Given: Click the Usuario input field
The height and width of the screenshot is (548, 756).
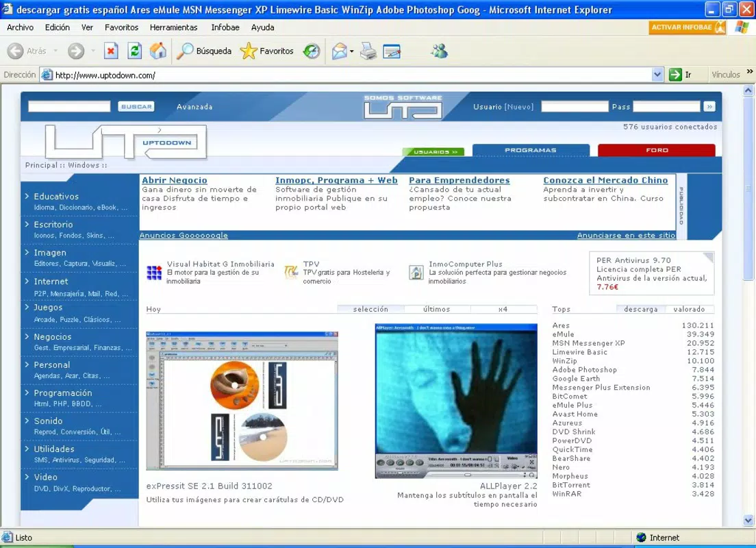Looking at the screenshot, I should 575,107.
